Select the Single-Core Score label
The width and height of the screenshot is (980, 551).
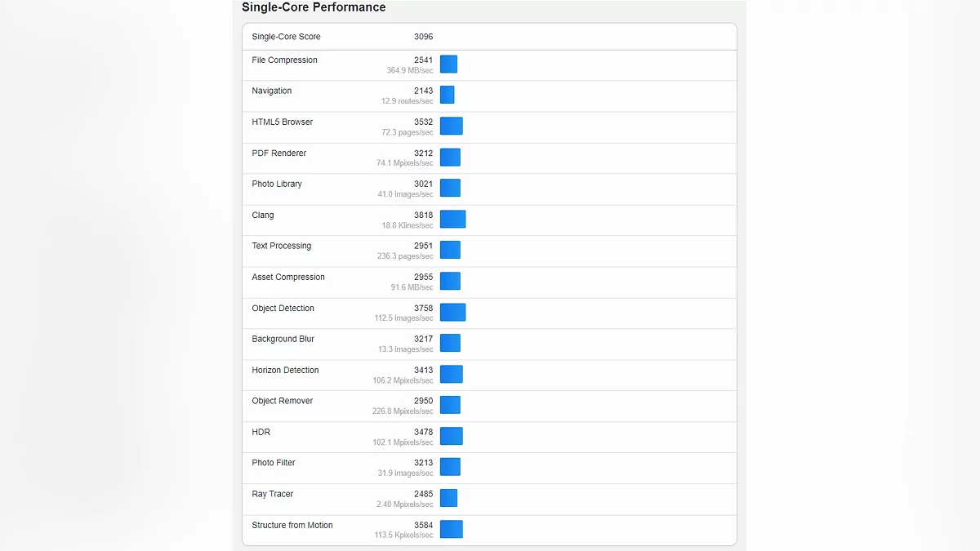(286, 37)
